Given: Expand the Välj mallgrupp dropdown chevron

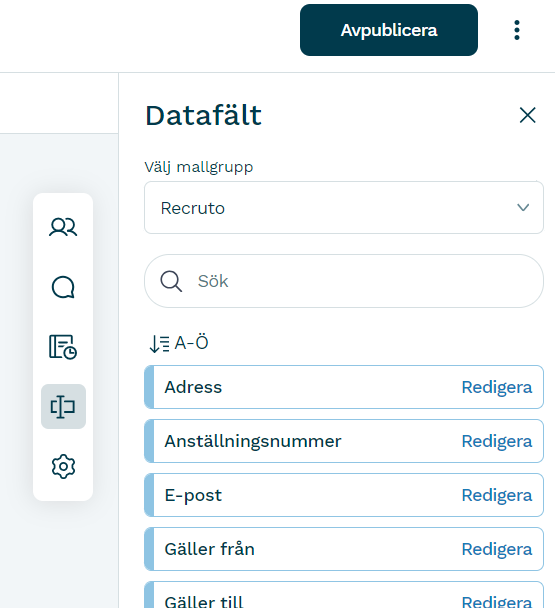Looking at the screenshot, I should point(523,207).
